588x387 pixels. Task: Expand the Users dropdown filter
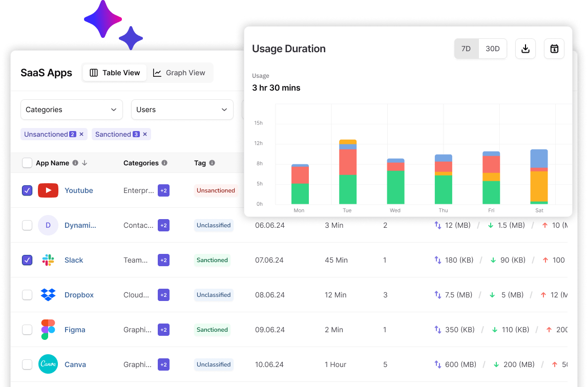tap(182, 110)
